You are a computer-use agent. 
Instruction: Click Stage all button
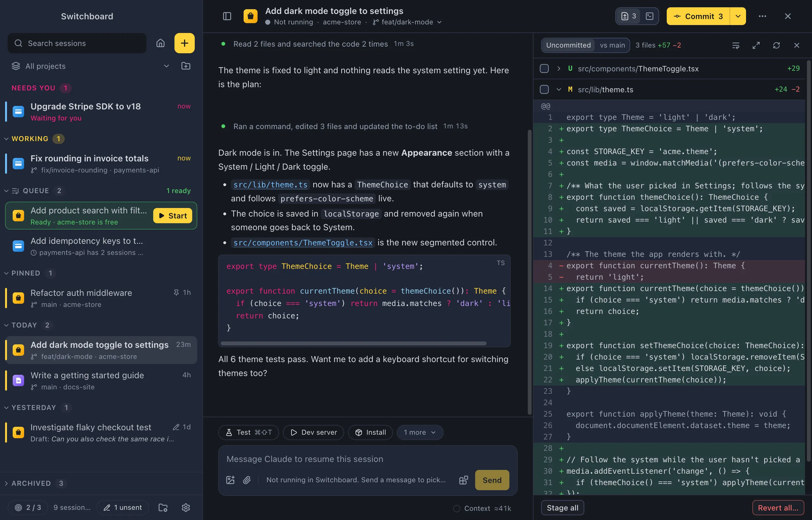pyautogui.click(x=562, y=508)
